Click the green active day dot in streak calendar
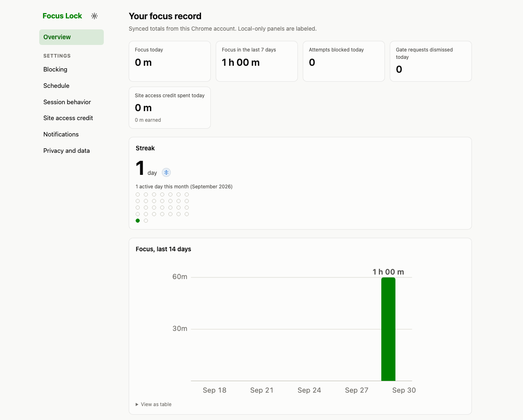 click(x=138, y=221)
